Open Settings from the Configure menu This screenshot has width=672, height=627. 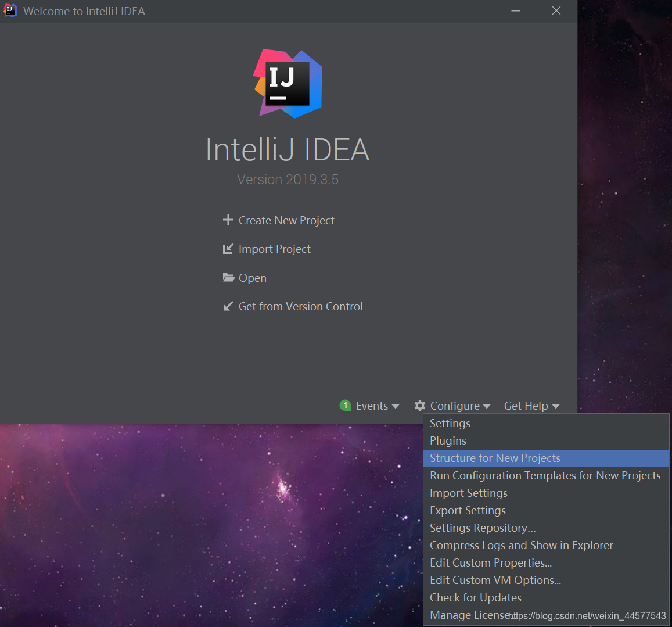click(x=546, y=423)
